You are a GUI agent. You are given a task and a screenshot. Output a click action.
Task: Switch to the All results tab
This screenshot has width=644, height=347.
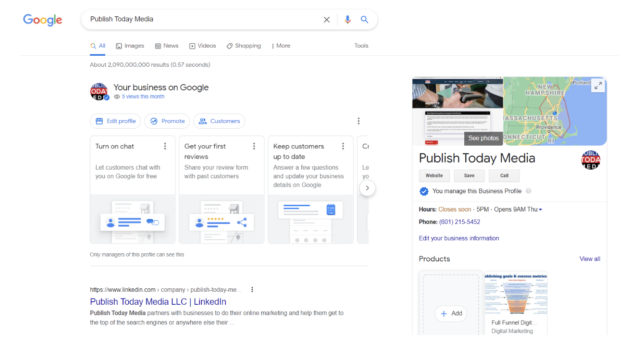pyautogui.click(x=98, y=46)
